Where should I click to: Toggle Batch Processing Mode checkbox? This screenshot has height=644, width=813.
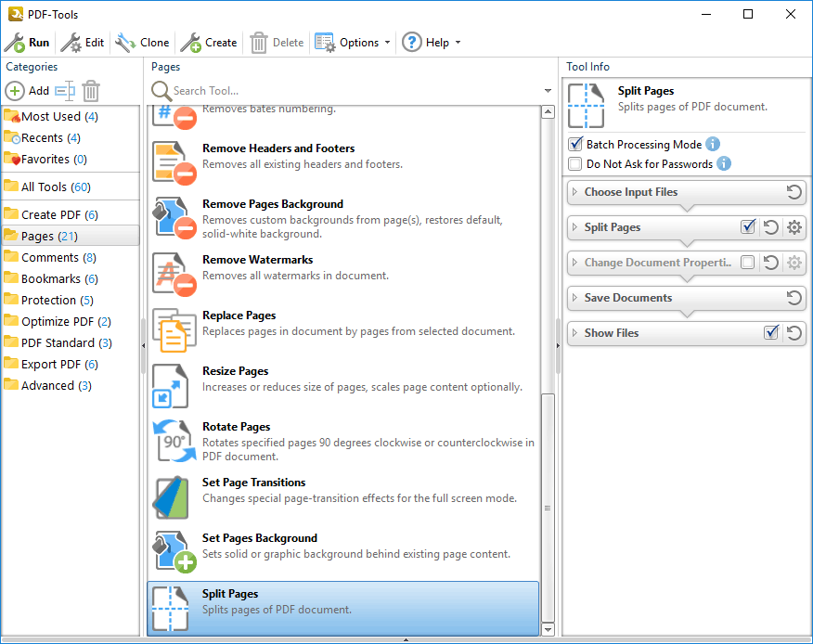pos(575,144)
